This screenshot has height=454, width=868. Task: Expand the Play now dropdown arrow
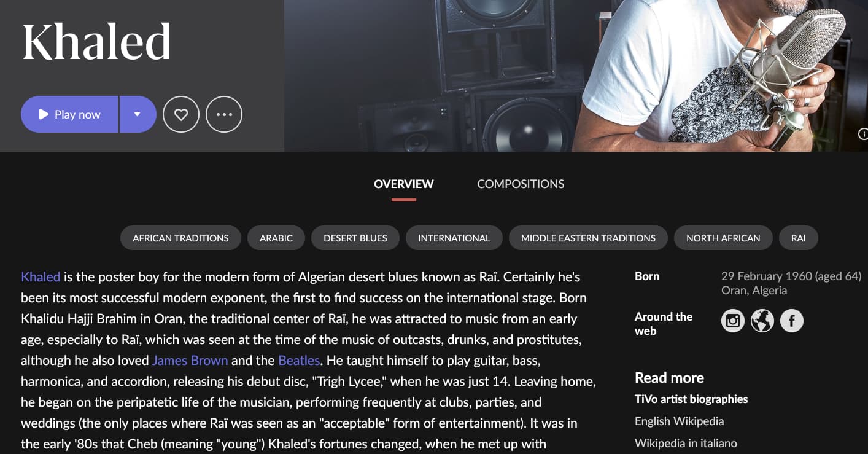coord(138,114)
